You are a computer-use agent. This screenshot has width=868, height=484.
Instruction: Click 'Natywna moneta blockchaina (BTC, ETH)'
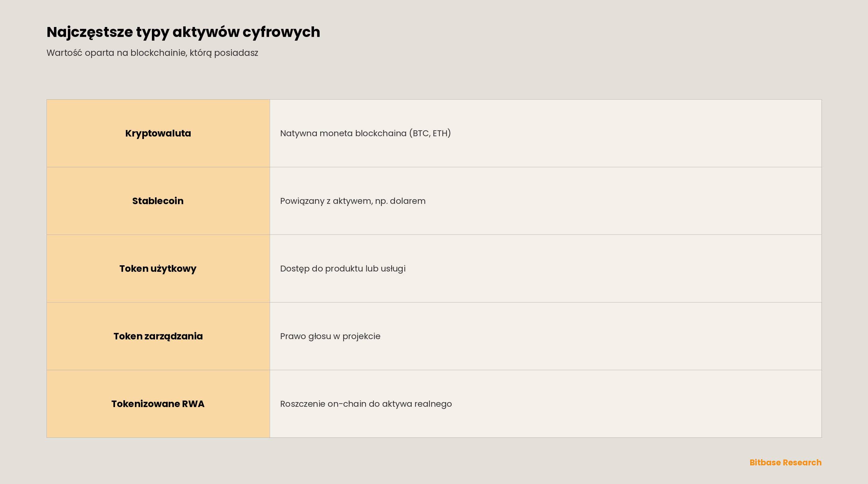pyautogui.click(x=365, y=133)
